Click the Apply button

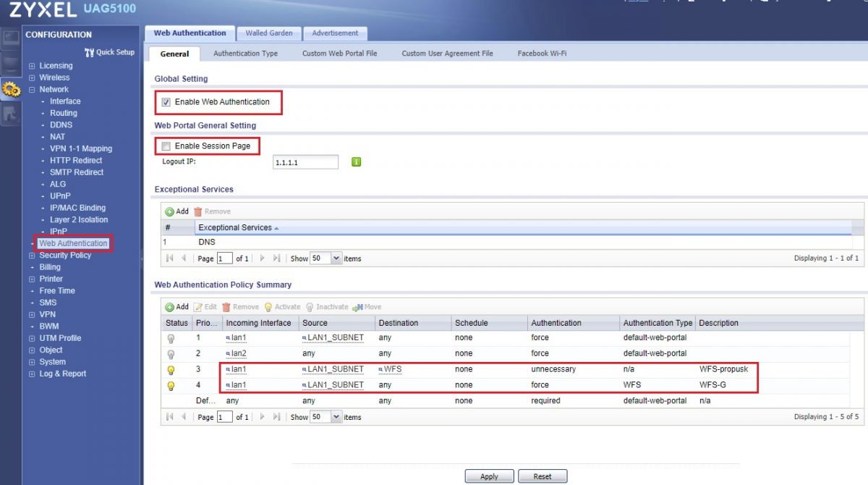pyautogui.click(x=489, y=476)
